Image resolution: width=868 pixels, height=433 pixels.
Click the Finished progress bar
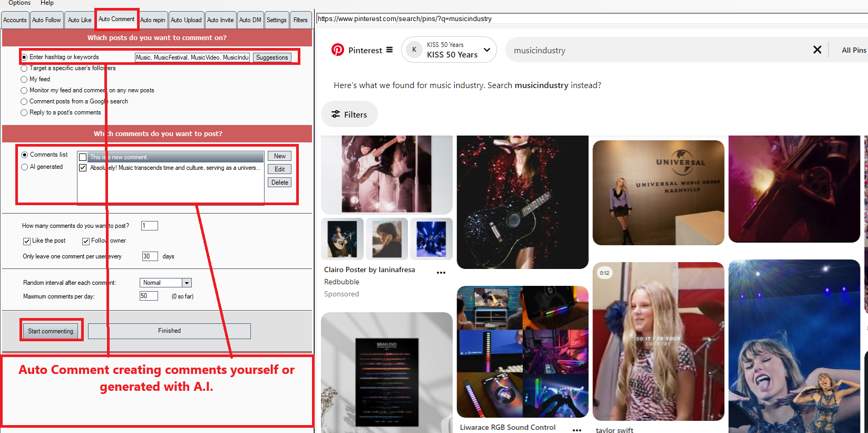[169, 331]
